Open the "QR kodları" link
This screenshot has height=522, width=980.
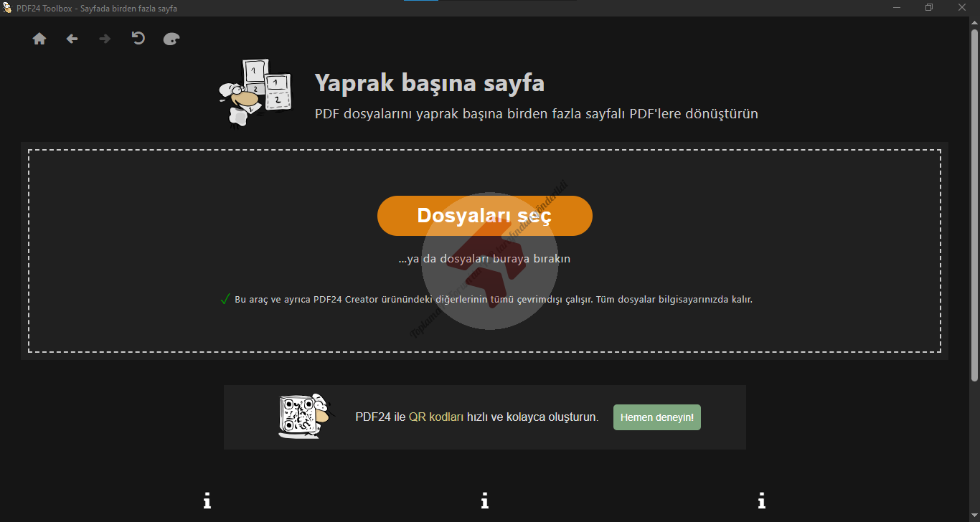point(436,417)
